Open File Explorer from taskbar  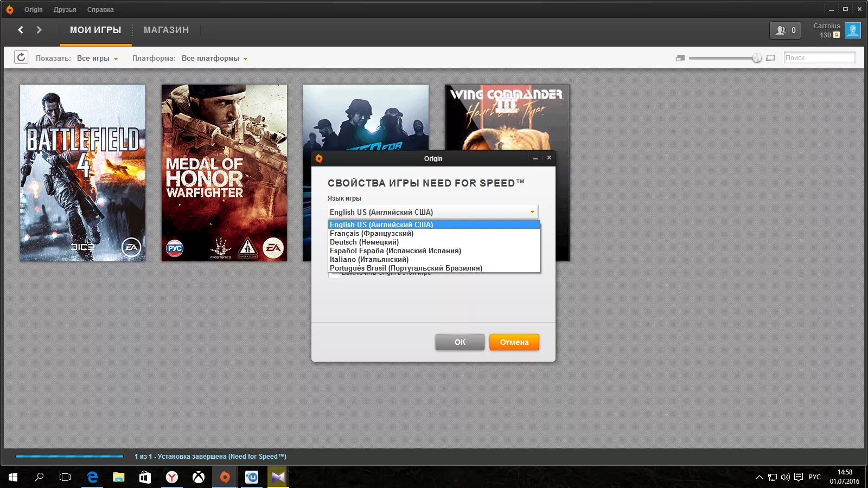coord(118,477)
